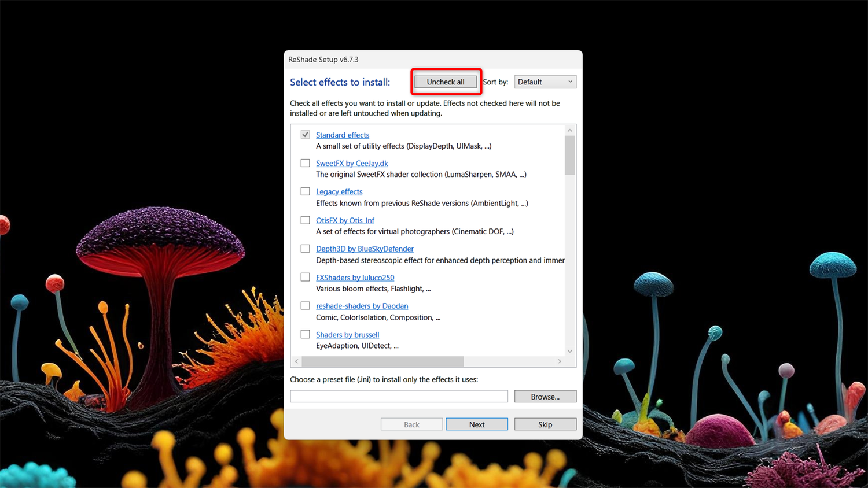Follow the Legacy effects link
Screen dimensions: 868x488
(339, 192)
